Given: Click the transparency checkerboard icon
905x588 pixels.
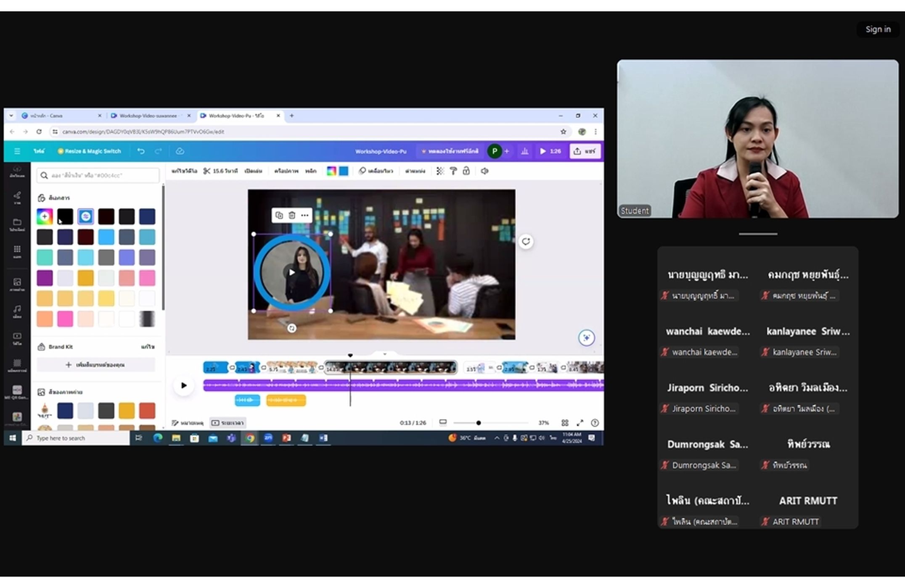Looking at the screenshot, I should click(440, 171).
